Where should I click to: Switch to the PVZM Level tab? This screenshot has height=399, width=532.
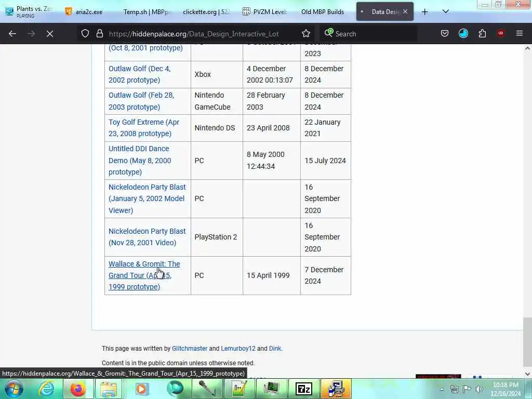(264, 11)
